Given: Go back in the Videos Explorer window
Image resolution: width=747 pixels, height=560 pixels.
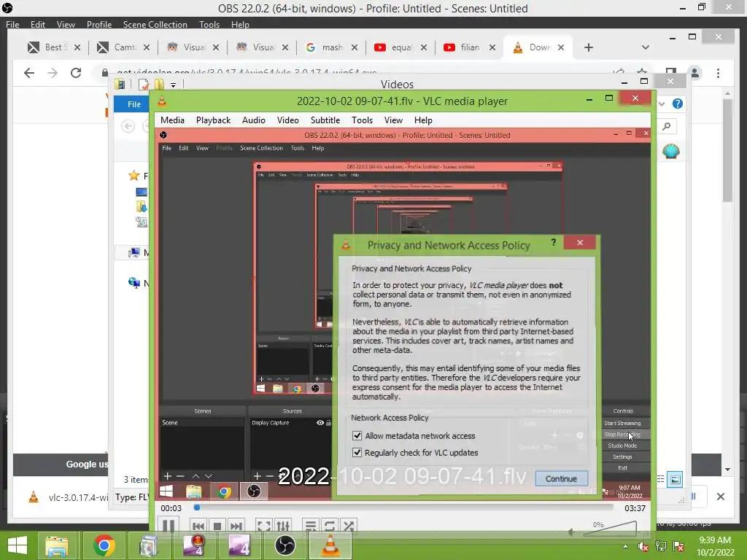Looking at the screenshot, I should [x=128, y=126].
